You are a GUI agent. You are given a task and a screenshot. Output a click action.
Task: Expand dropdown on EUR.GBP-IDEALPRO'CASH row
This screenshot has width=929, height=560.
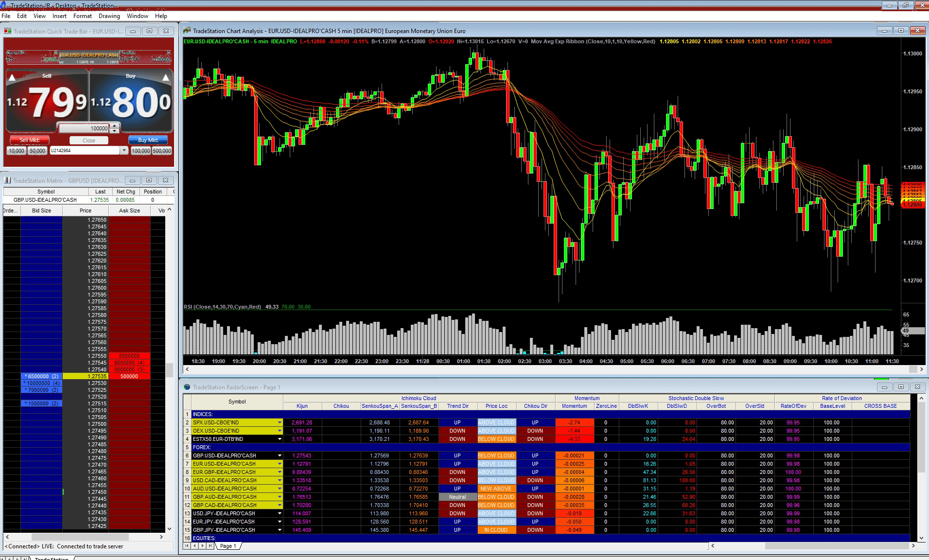[280, 472]
